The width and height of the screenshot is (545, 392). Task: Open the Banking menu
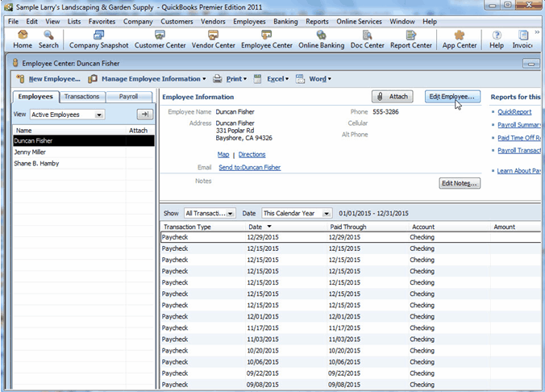pyautogui.click(x=285, y=22)
